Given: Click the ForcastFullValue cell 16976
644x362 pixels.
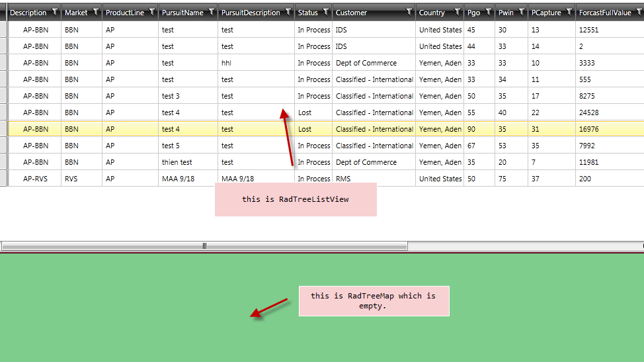Looking at the screenshot, I should coord(588,129).
